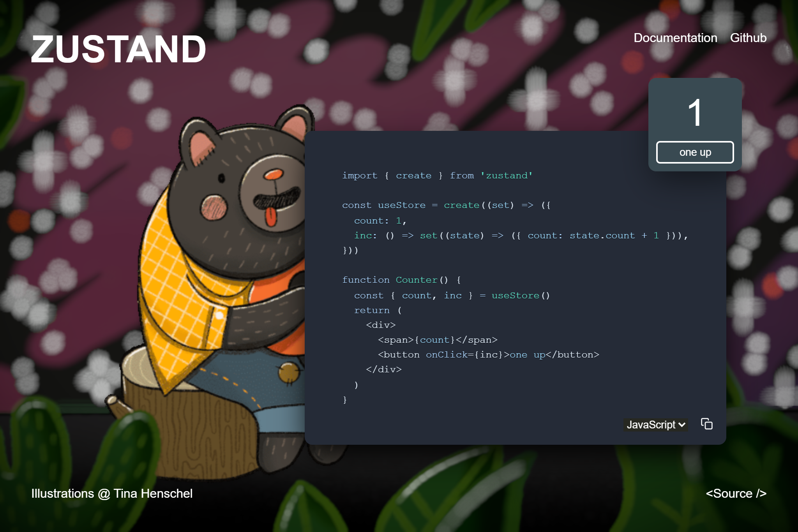Screen dimensions: 798x532
Task: Click the ZUSTAND heading
Action: [119, 48]
